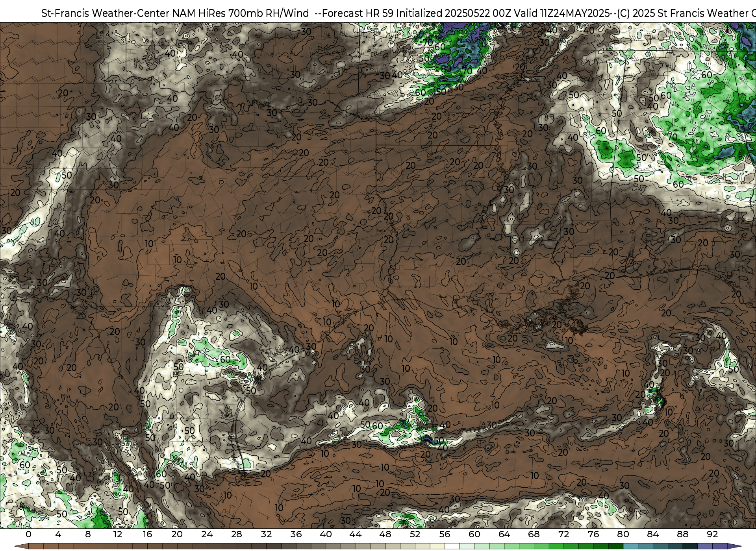Click the "St-Francis Weather-Center" title text
The image size is (756, 551).
click(105, 13)
